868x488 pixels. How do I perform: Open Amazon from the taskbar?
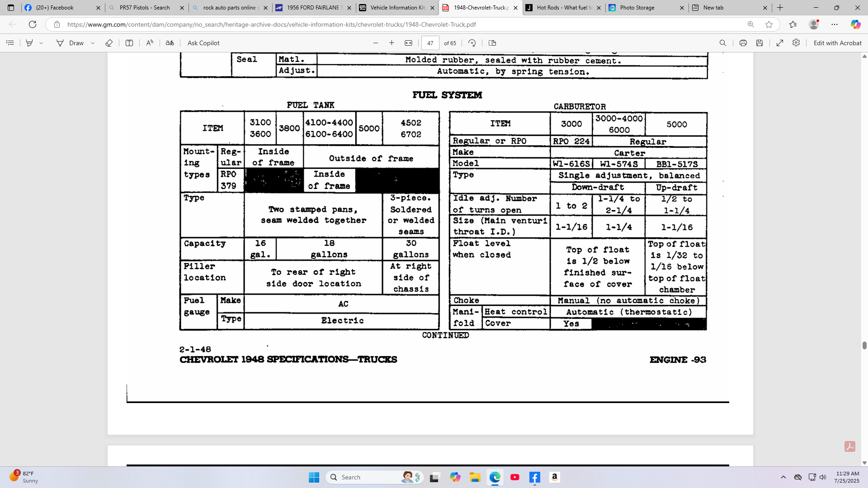554,477
